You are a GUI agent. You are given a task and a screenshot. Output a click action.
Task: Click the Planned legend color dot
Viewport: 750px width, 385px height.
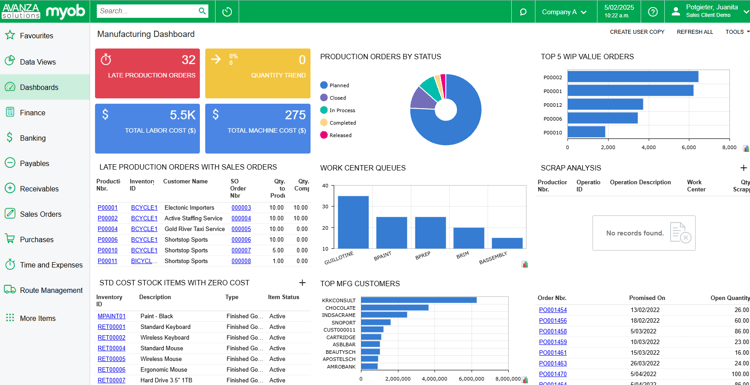pyautogui.click(x=323, y=85)
